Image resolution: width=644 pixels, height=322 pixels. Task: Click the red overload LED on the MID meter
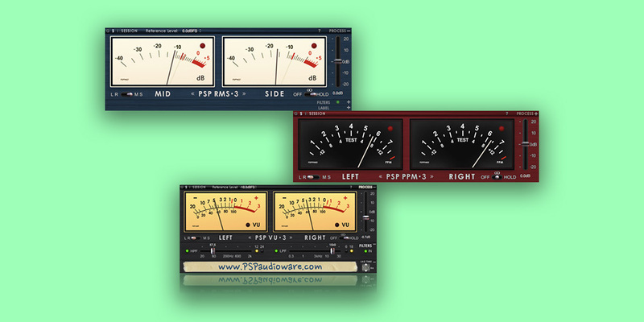pyautogui.click(x=201, y=45)
